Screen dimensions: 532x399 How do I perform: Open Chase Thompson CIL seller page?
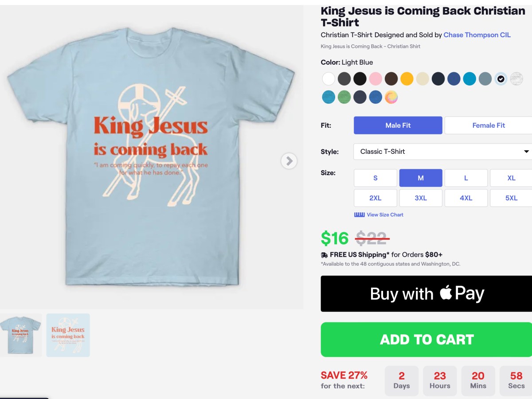click(x=477, y=35)
